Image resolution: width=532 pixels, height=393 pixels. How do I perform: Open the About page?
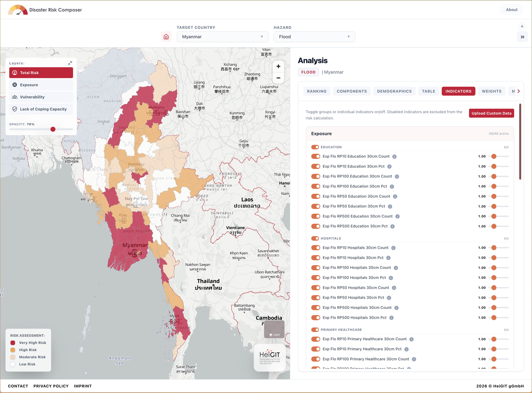click(x=512, y=10)
